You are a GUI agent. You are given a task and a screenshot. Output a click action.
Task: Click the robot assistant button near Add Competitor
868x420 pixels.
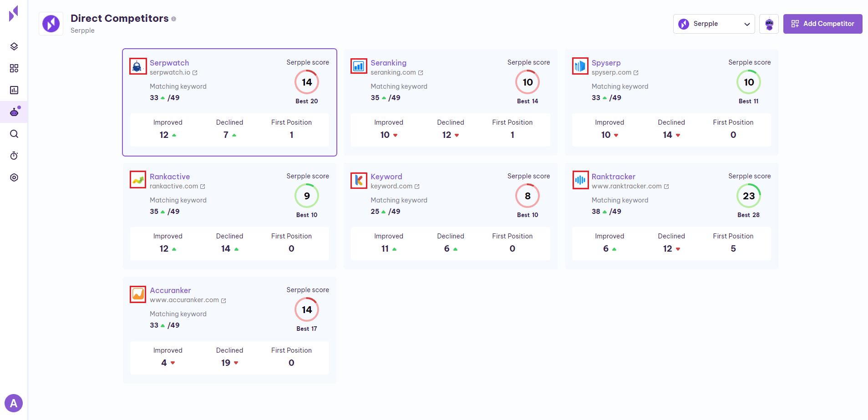coord(769,24)
